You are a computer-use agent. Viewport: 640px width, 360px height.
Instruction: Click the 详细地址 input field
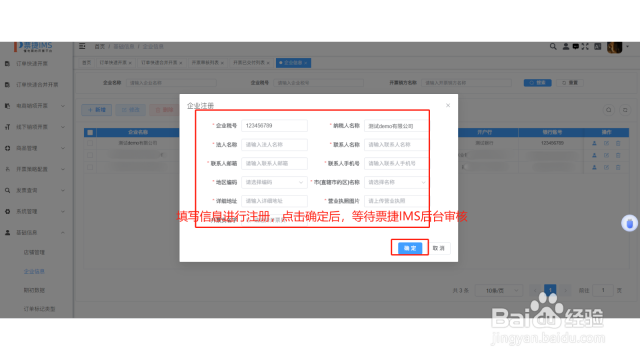(274, 201)
